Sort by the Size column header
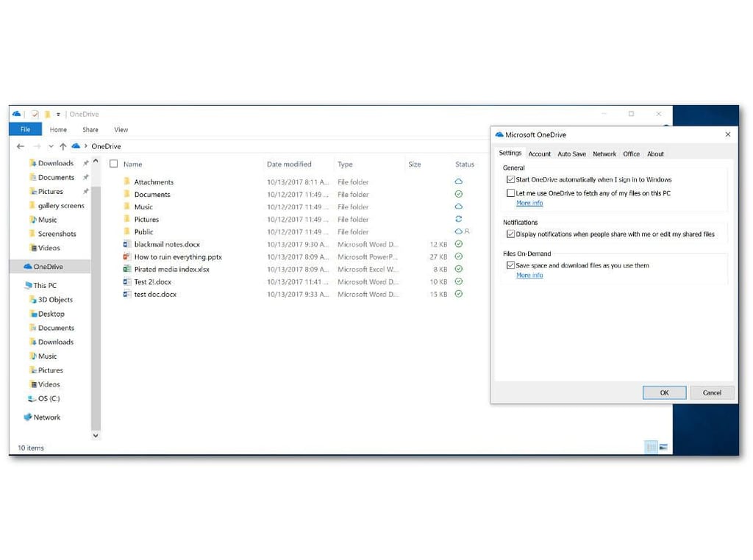 point(415,164)
